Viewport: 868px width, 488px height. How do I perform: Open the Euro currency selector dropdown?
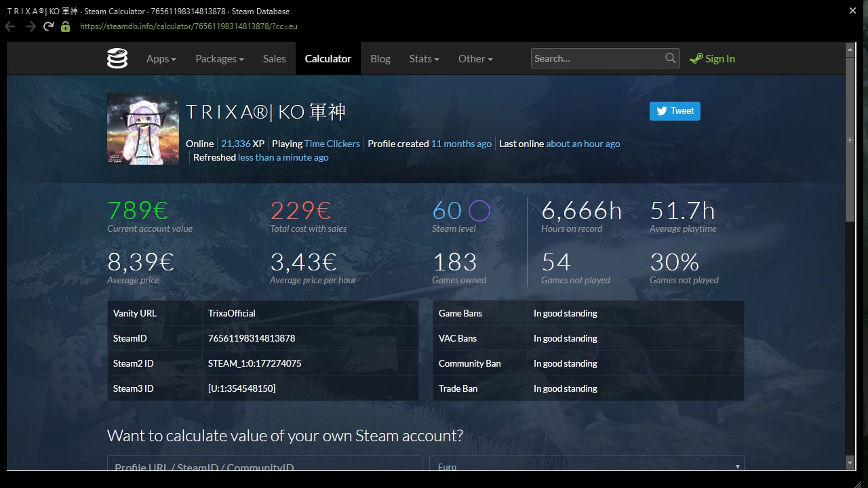pyautogui.click(x=736, y=466)
